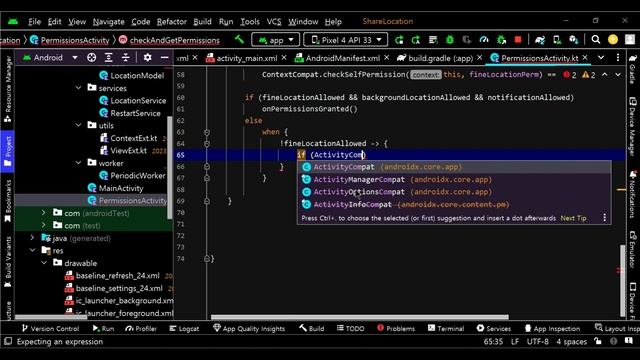Open Notifications side tool window
The image size is (640, 360).
click(x=633, y=194)
